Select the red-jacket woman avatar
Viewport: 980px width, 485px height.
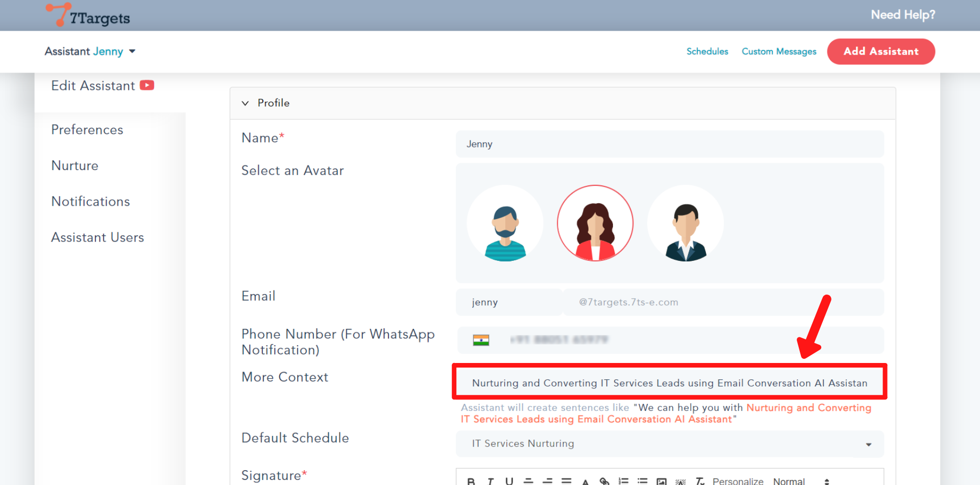tap(595, 223)
